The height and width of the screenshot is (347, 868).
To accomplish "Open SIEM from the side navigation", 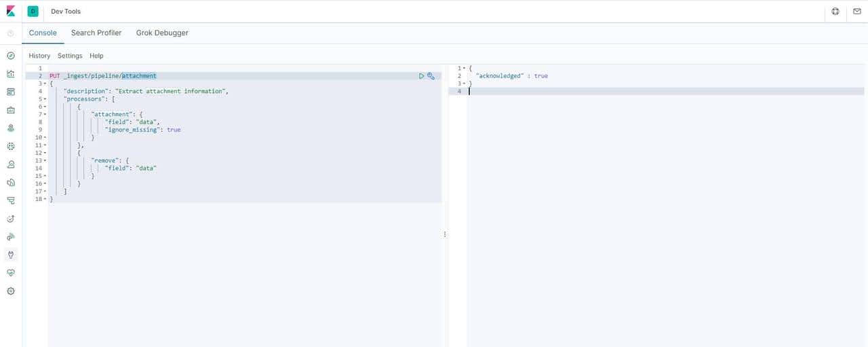I will [11, 236].
